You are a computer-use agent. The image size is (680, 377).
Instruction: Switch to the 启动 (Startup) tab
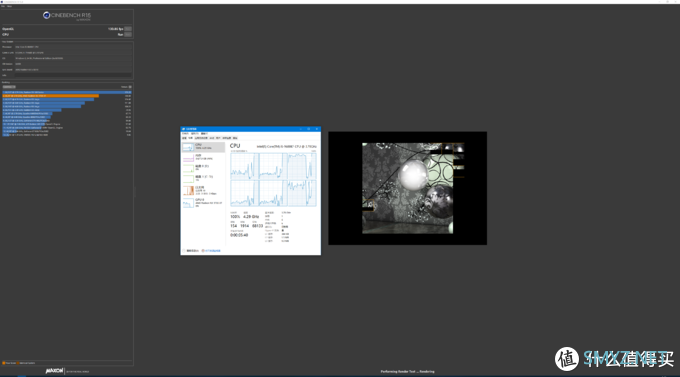[212, 138]
